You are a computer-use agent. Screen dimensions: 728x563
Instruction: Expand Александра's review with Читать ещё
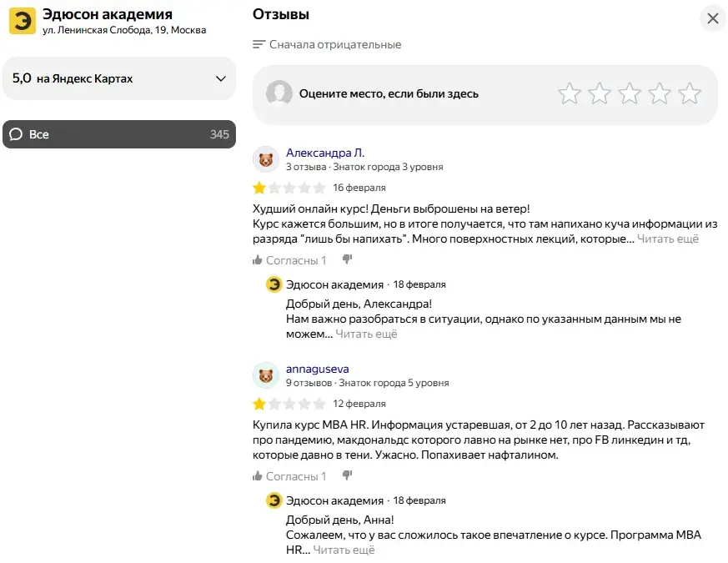[668, 239]
